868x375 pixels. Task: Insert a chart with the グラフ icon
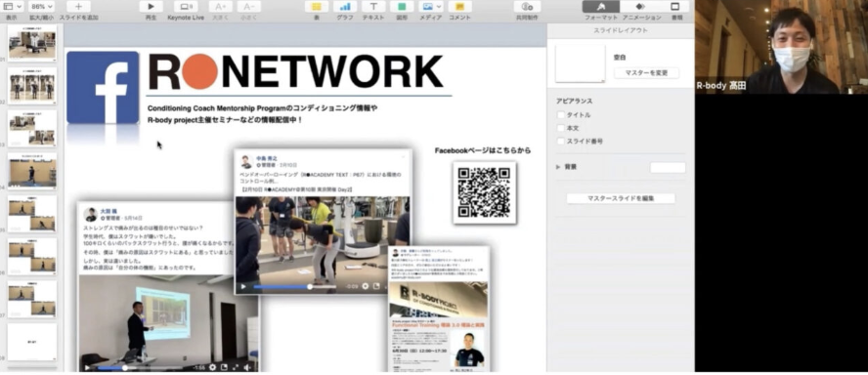[x=345, y=7]
